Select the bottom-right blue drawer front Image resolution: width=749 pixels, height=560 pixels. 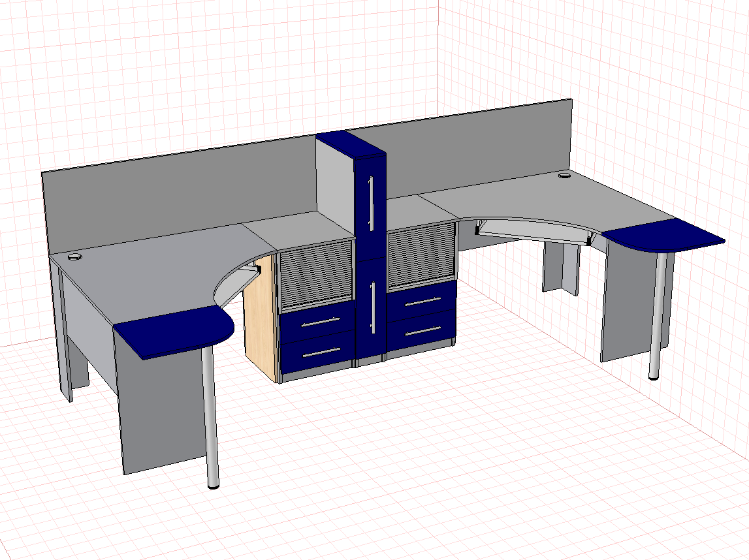(x=422, y=330)
